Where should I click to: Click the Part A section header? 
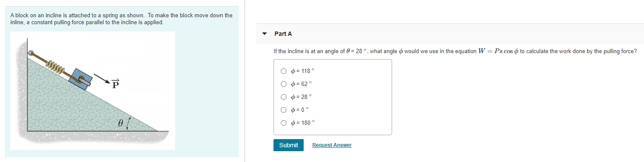(x=283, y=34)
